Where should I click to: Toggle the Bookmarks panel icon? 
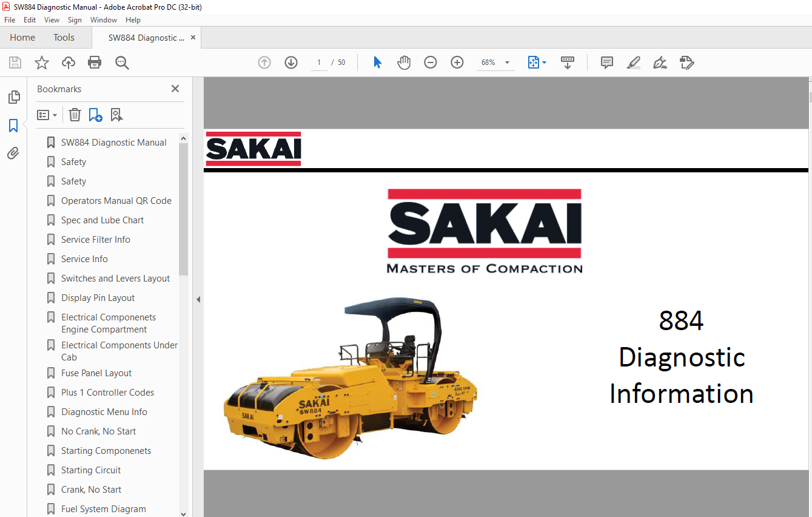tap(13, 126)
